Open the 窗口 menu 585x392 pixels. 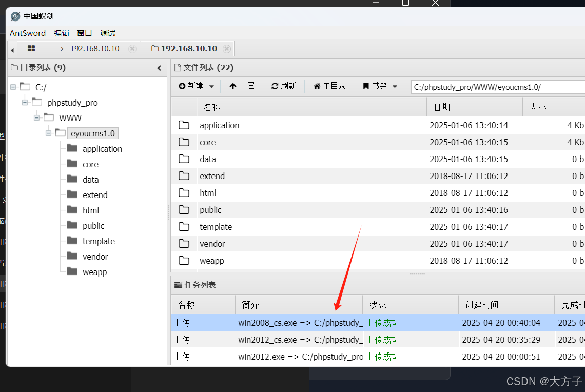click(84, 33)
